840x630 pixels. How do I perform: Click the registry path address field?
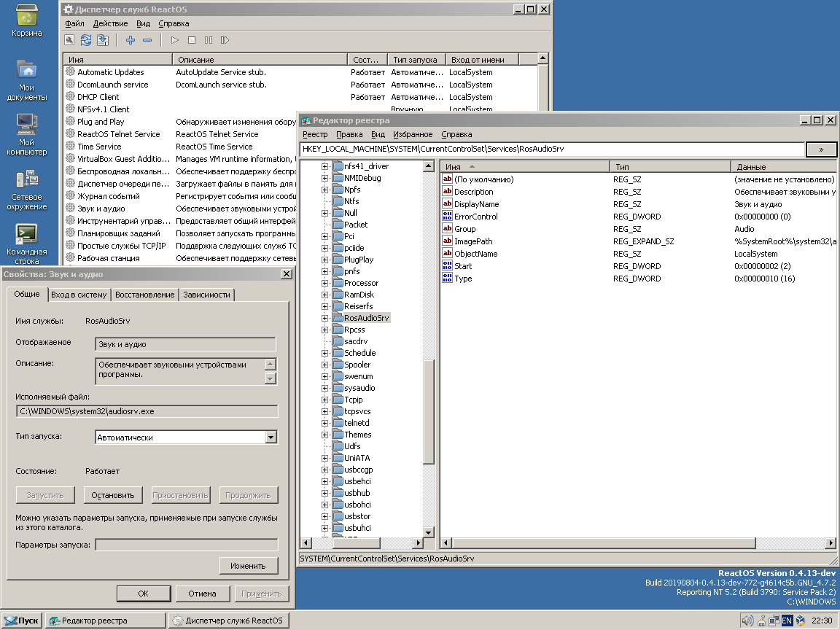pos(552,149)
